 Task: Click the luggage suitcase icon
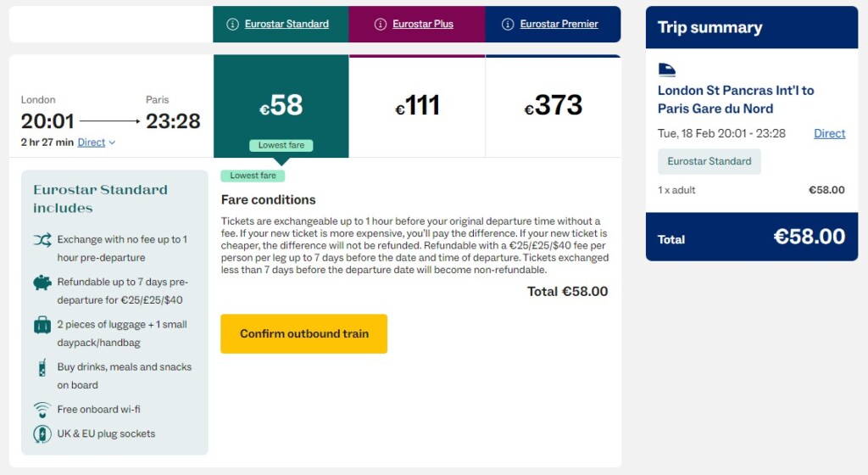(42, 325)
